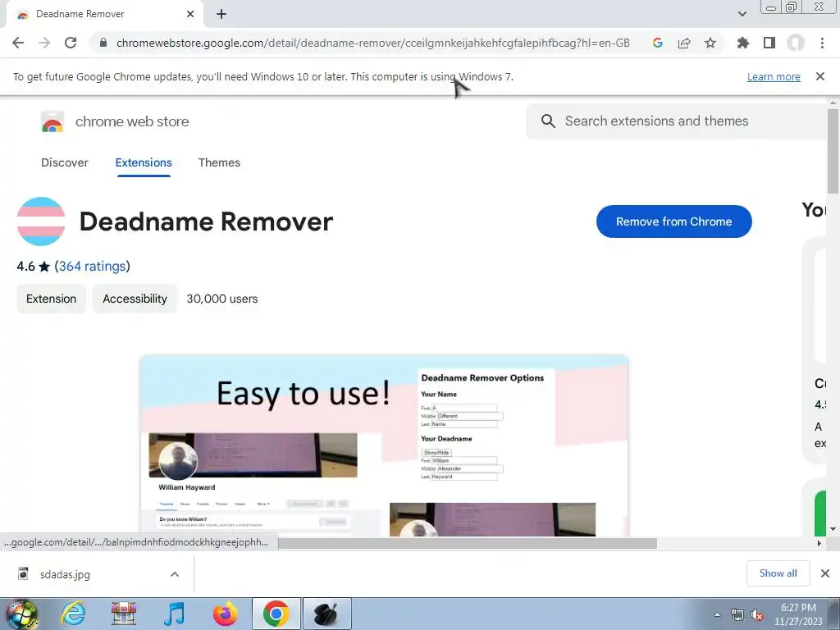Expand the sdadas.jpg download options chevron
Image resolution: width=840 pixels, height=630 pixels.
[x=175, y=574]
